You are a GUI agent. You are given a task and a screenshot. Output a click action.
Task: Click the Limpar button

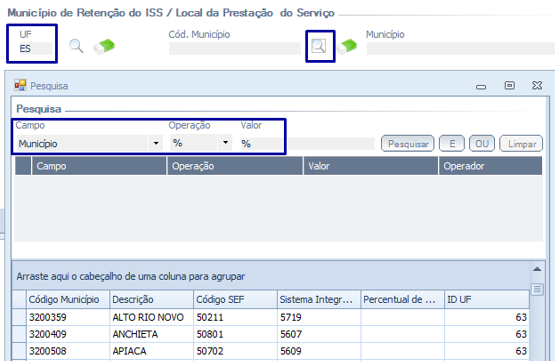click(521, 144)
